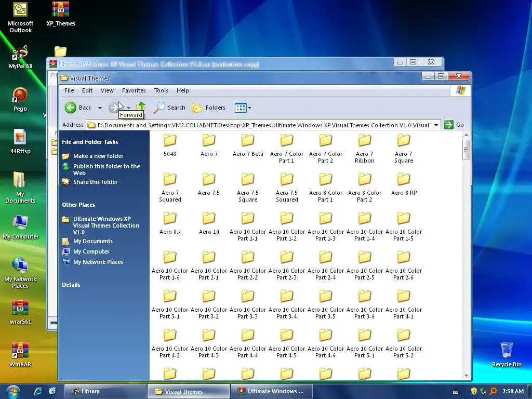Go up one folder level
Image resolution: width=532 pixels, height=399 pixels.
click(x=141, y=107)
